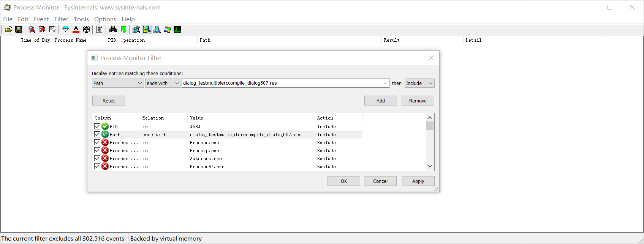
Task: Toggle Show File System Activity icon
Action: click(x=147, y=30)
